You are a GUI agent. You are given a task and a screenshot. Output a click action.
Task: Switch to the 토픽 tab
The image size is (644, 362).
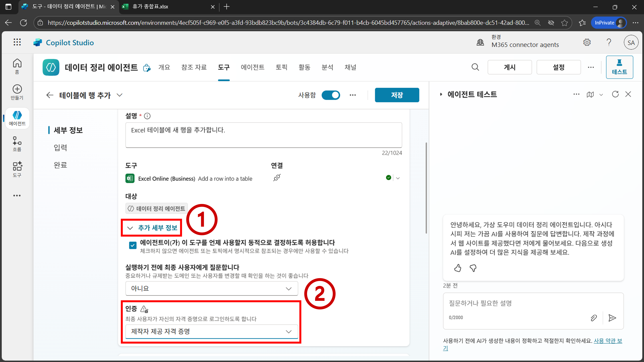point(281,67)
